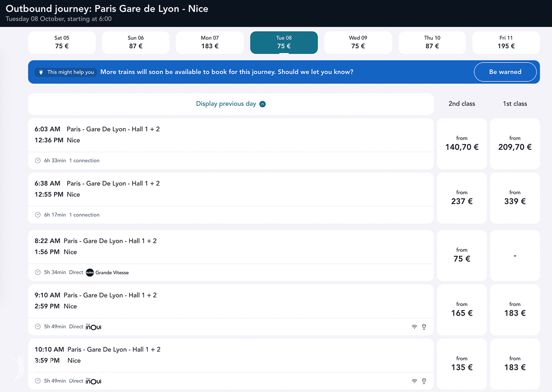This screenshot has height=392, width=552.
Task: Click the Be warned button
Action: coord(505,72)
